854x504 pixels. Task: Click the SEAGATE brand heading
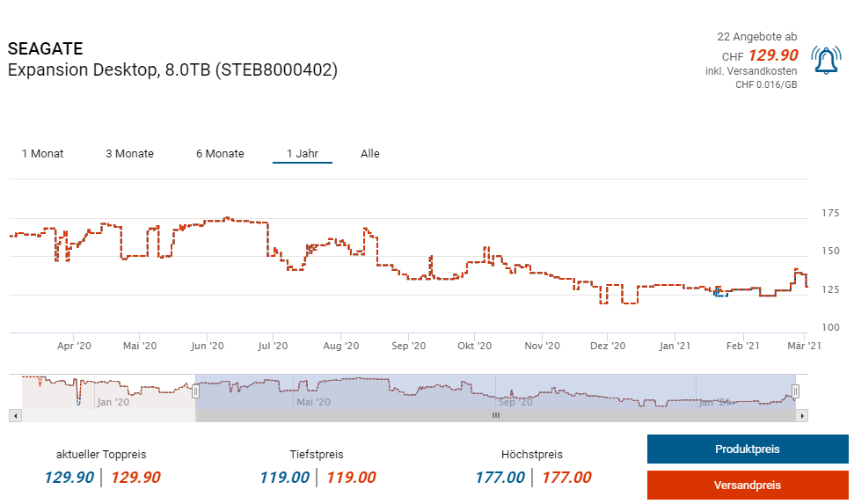45,49
